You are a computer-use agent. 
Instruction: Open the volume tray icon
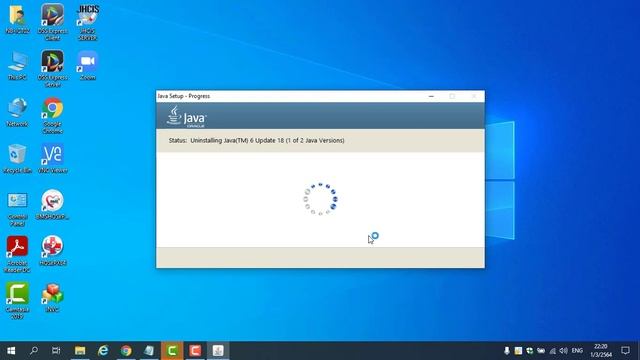[564, 351]
